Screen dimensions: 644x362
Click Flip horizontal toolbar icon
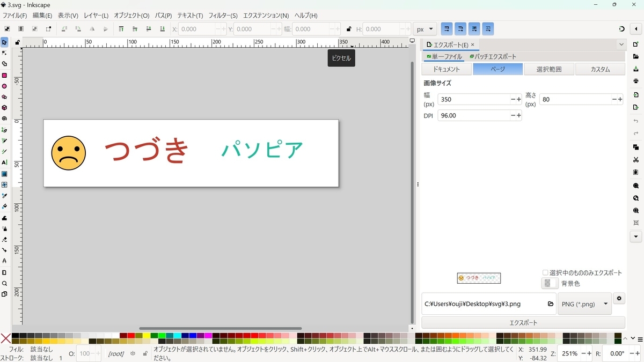tap(92, 29)
